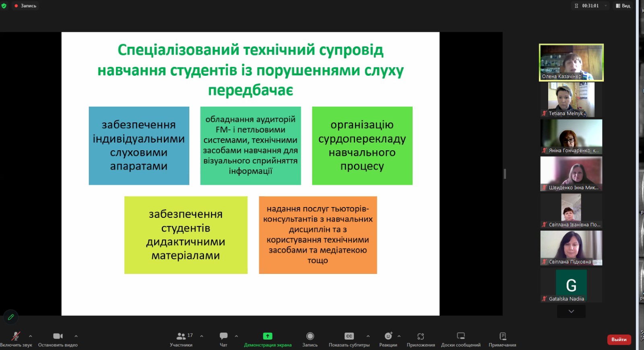
Task: Click the green encryption shield icon
Action: (4, 6)
